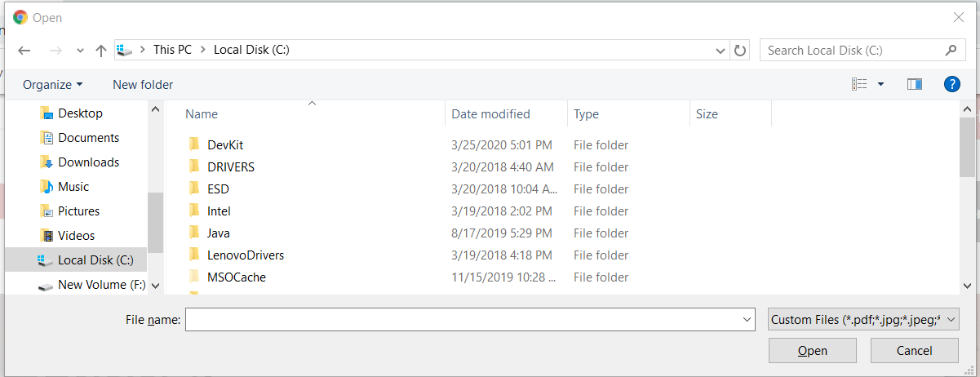Click the search magnifier icon
This screenshot has height=377, width=980.
tap(951, 51)
